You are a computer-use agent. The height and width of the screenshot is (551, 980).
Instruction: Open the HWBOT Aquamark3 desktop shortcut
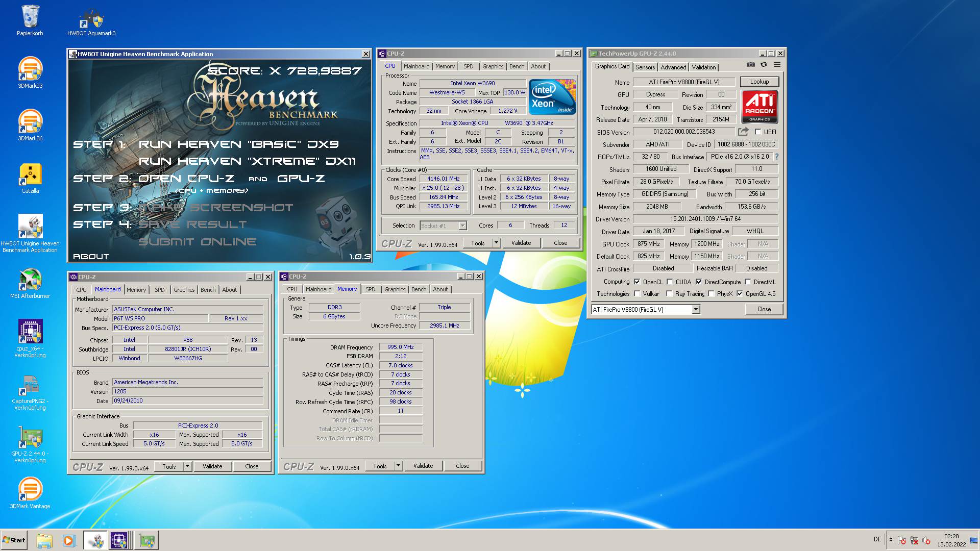91,22
